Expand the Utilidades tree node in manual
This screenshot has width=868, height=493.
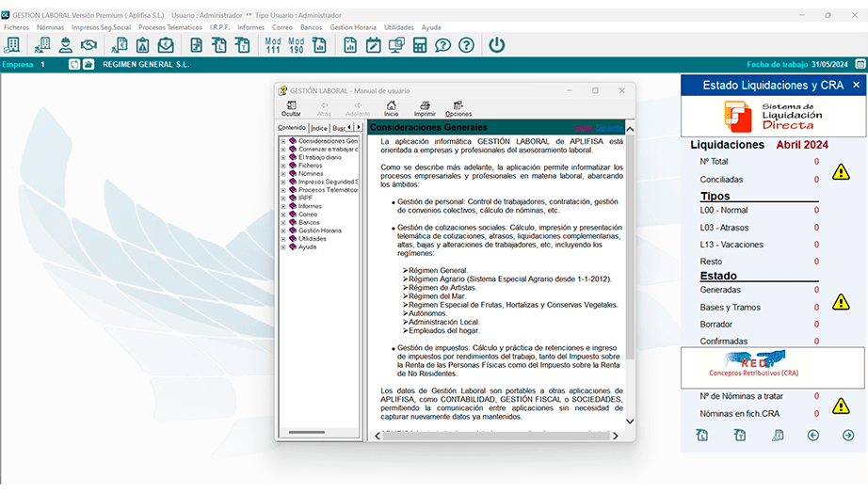coord(283,239)
